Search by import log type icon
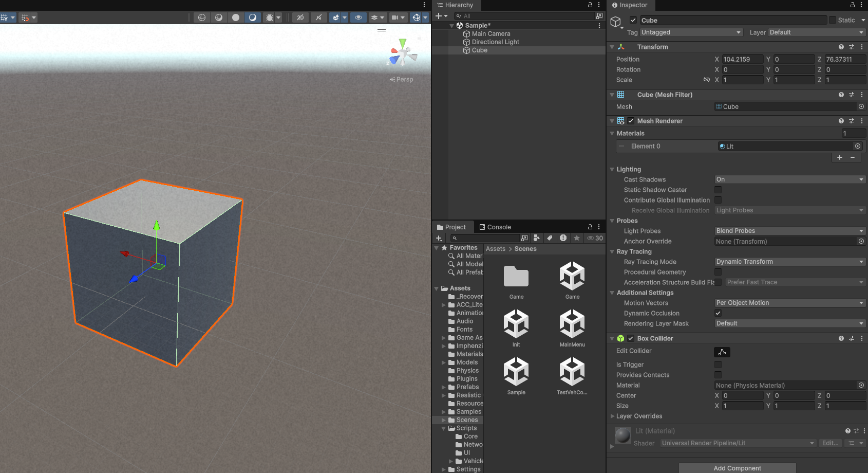The image size is (868, 473). point(563,238)
